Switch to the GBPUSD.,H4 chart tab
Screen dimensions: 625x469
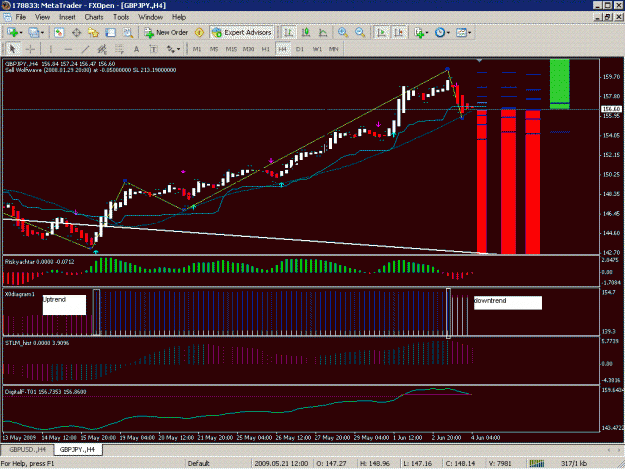click(x=27, y=449)
